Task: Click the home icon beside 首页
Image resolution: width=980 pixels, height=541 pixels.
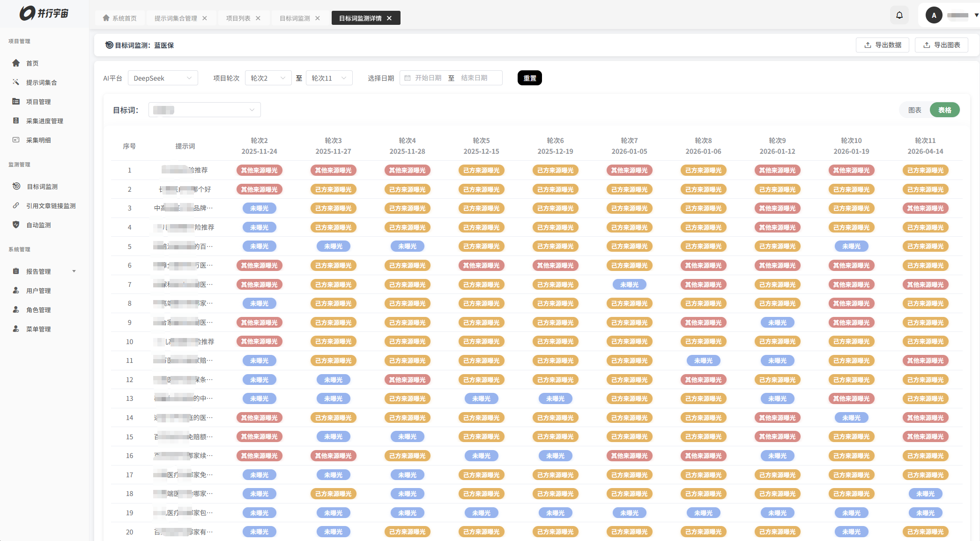Action: coord(16,63)
